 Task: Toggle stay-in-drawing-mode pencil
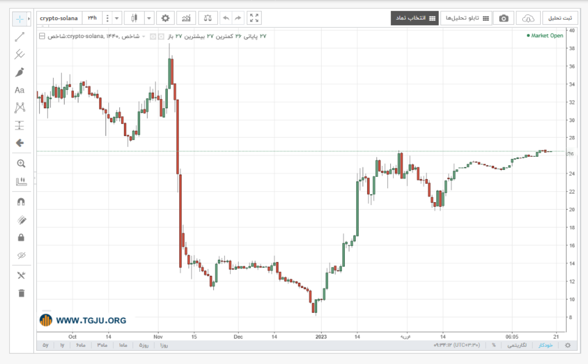[x=21, y=220]
